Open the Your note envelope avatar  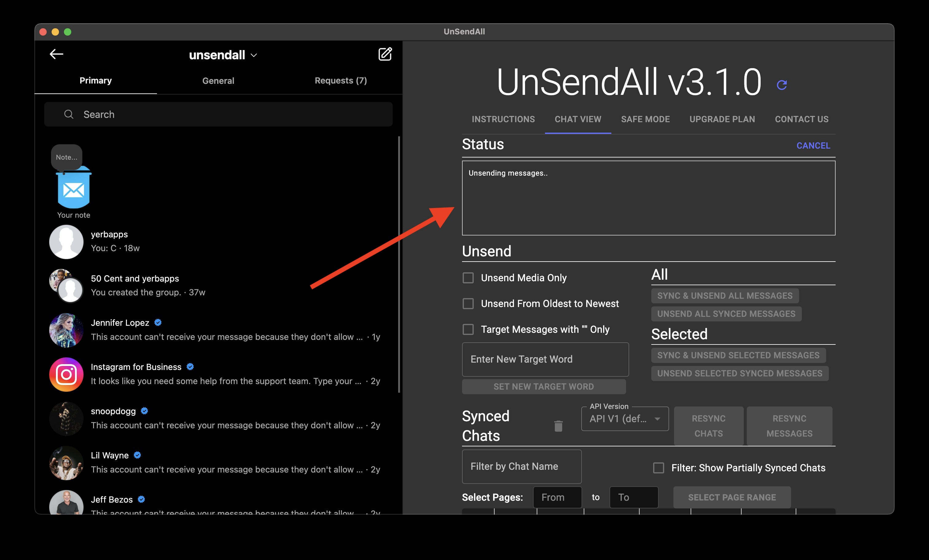click(x=73, y=189)
